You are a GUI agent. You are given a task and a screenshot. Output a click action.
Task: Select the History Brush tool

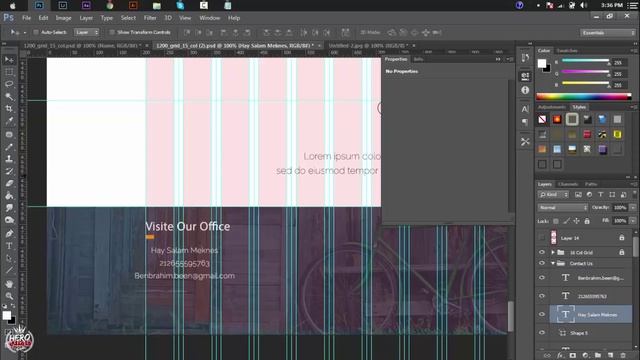9,171
